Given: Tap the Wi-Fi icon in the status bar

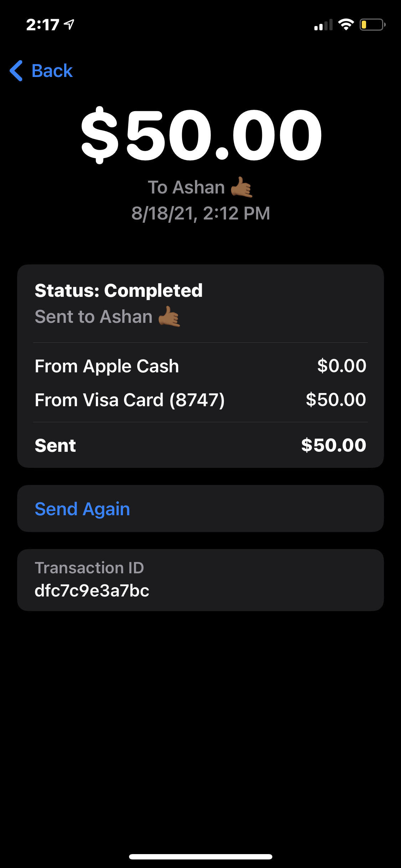Looking at the screenshot, I should pyautogui.click(x=346, y=25).
